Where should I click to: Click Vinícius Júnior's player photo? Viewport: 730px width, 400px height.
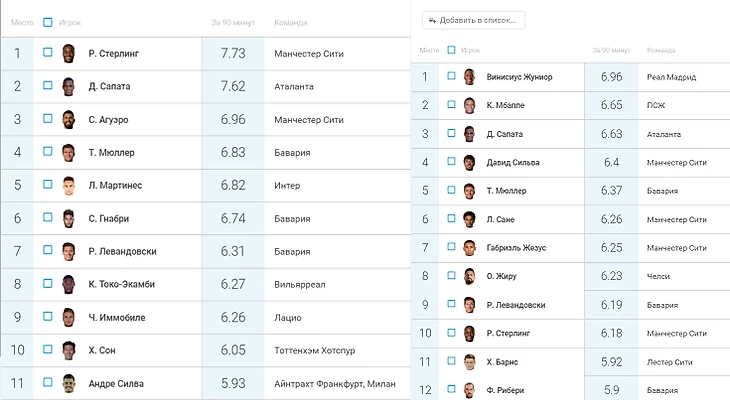point(469,77)
